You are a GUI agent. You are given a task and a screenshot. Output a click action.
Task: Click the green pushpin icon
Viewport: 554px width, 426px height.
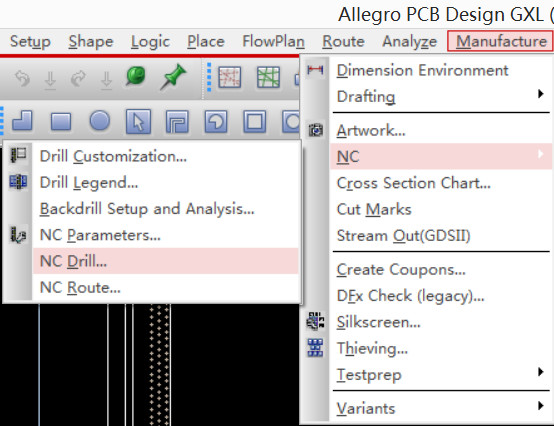pyautogui.click(x=173, y=76)
